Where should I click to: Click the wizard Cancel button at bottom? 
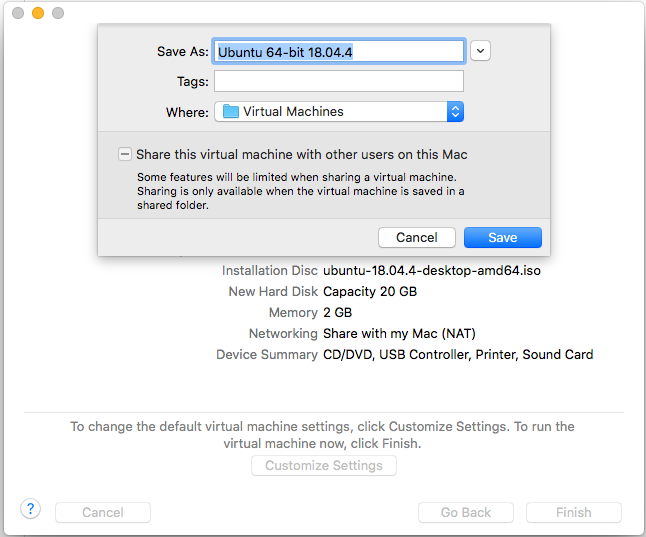[x=103, y=512]
